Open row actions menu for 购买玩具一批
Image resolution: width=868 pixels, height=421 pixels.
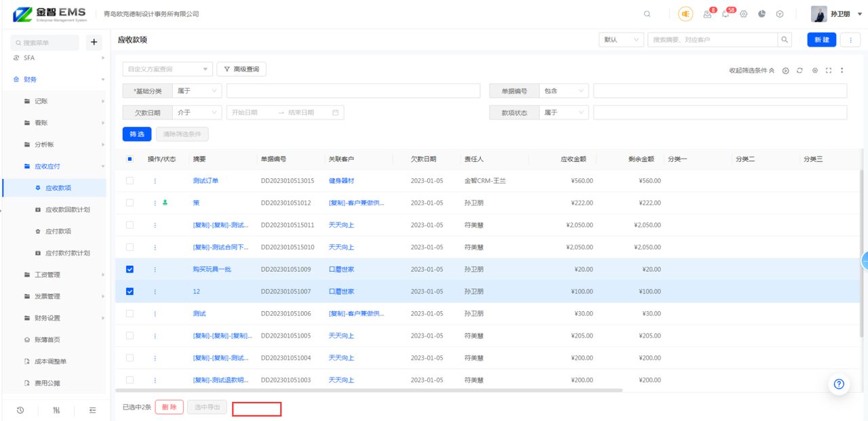click(155, 270)
